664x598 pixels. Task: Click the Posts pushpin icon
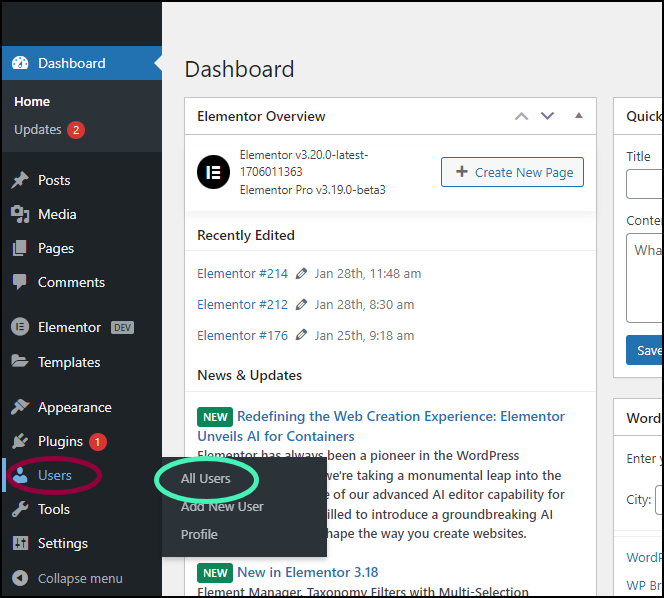pyautogui.click(x=20, y=180)
